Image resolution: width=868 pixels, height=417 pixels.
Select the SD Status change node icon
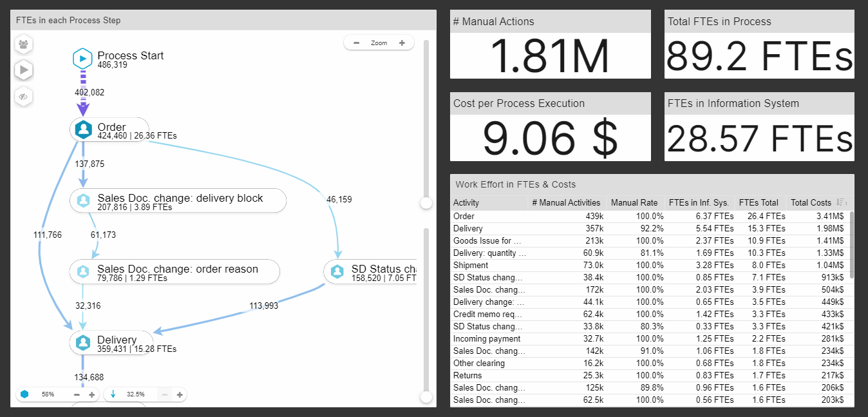tap(337, 271)
